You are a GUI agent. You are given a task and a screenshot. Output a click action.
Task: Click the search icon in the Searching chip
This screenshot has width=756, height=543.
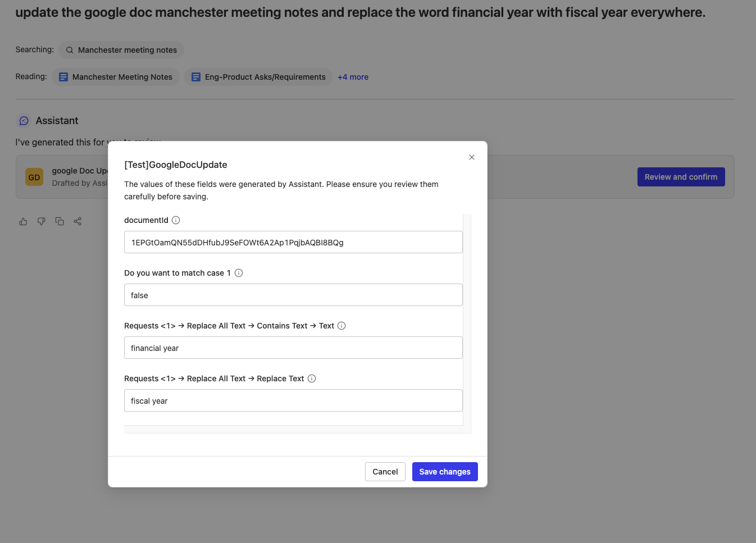pos(69,50)
